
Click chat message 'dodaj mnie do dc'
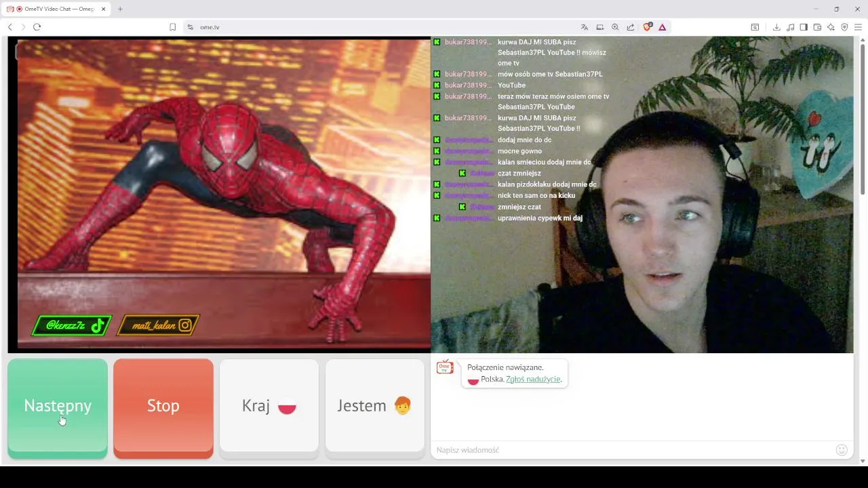tap(524, 140)
